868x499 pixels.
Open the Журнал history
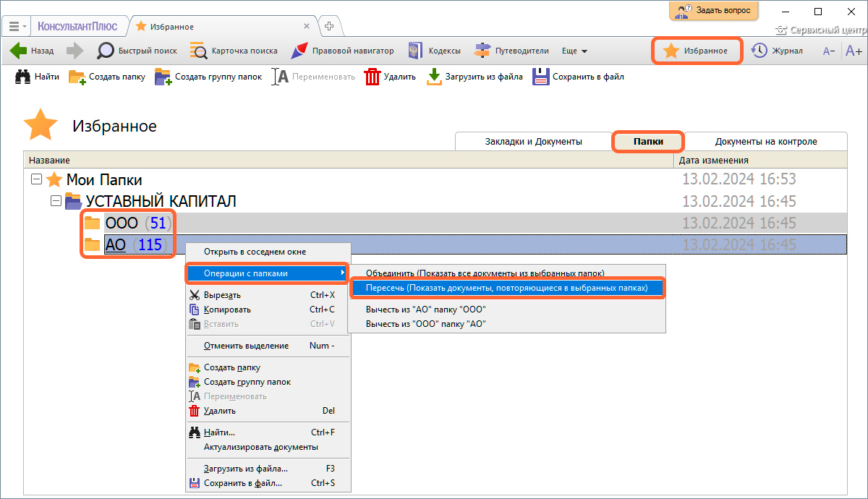(x=777, y=51)
